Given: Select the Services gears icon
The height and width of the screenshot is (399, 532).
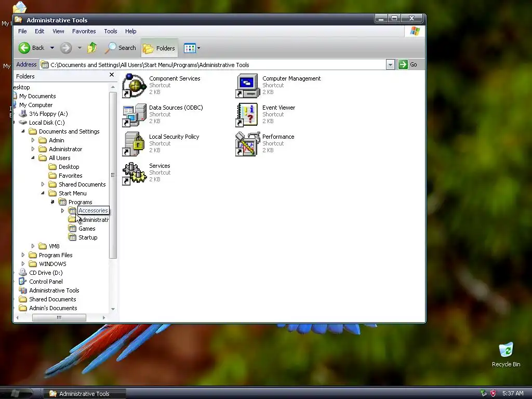Looking at the screenshot, I should (x=134, y=174).
